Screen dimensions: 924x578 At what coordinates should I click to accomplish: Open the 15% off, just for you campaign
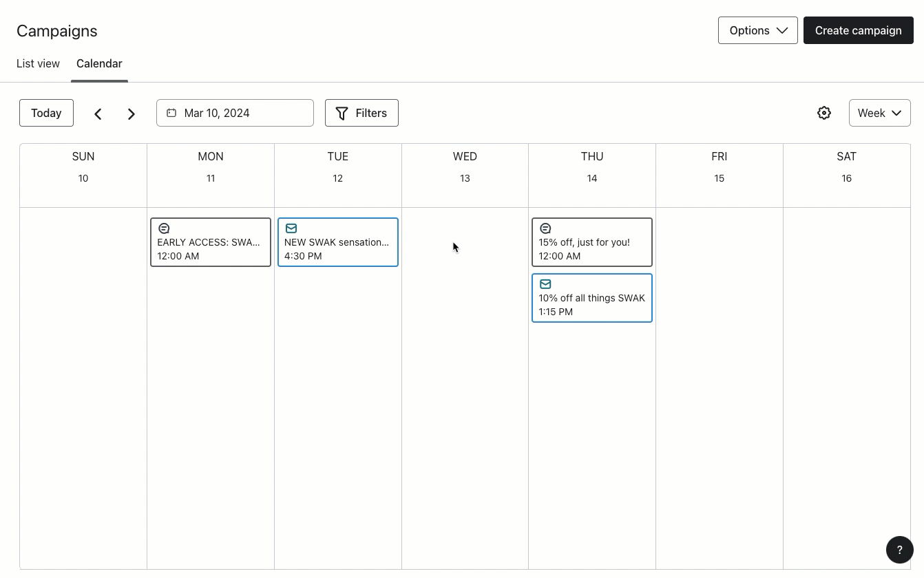(x=591, y=242)
